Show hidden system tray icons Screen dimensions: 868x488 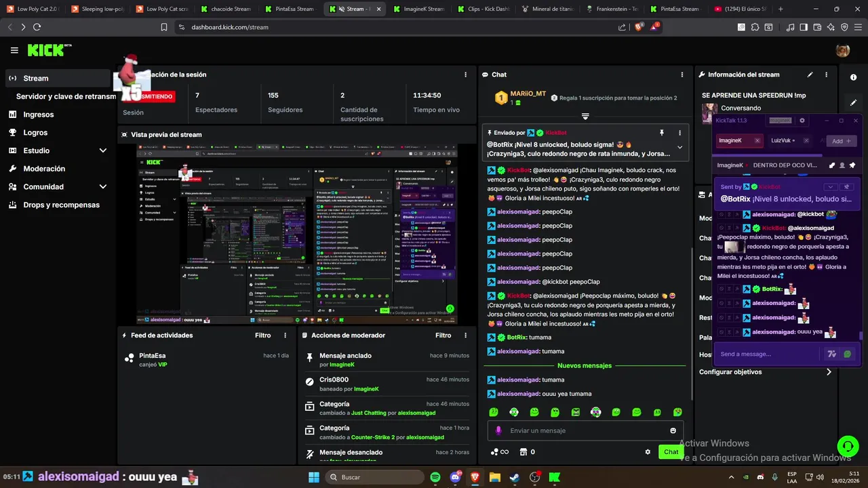[731, 477]
